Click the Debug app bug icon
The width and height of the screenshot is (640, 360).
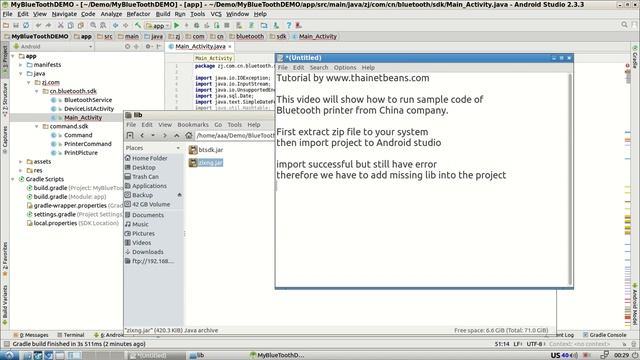click(x=197, y=25)
